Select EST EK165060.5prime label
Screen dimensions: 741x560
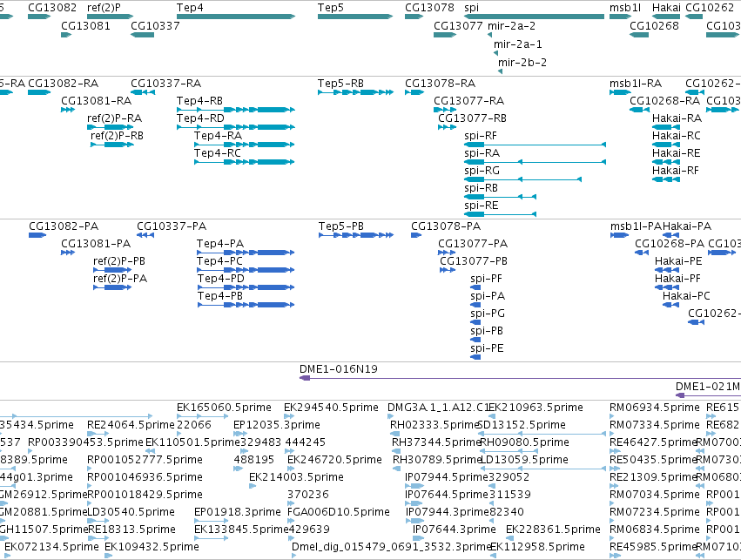pos(224,408)
